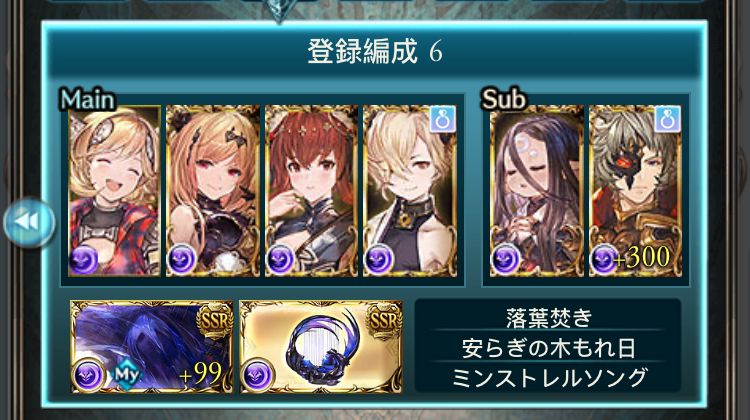Open the SSR dark ring weapon card
This screenshot has height=420, width=750.
pyautogui.click(x=321, y=347)
